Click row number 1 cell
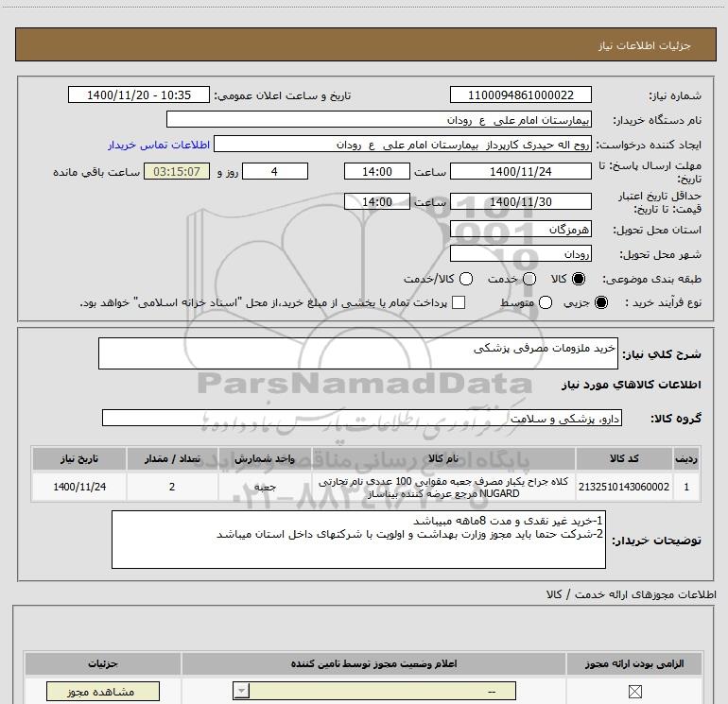728x704 pixels. [686, 487]
